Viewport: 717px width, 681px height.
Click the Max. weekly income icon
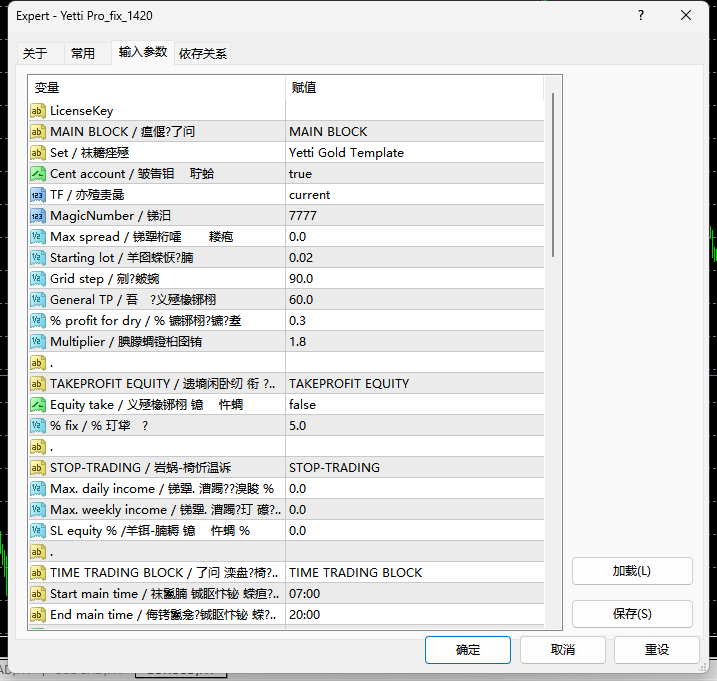coord(38,510)
